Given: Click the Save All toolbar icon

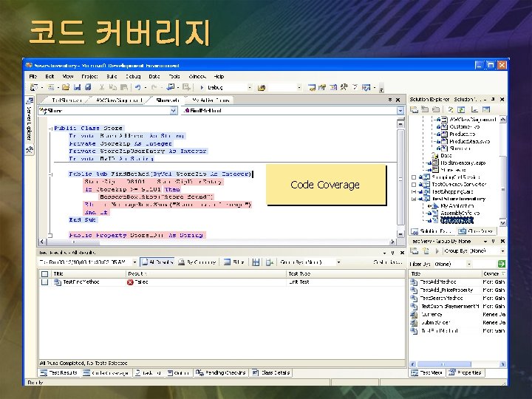Looking at the screenshot, I should pos(88,87).
